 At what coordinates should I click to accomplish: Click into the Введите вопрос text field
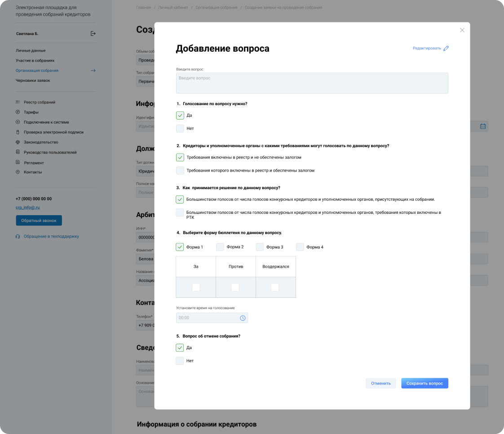tap(312, 83)
